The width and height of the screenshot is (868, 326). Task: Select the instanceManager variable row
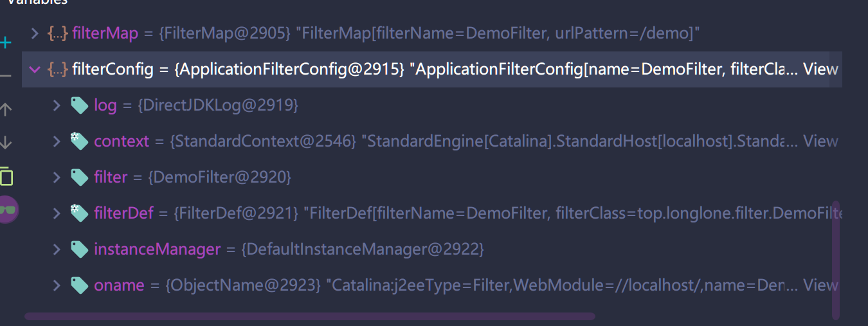coord(432,249)
